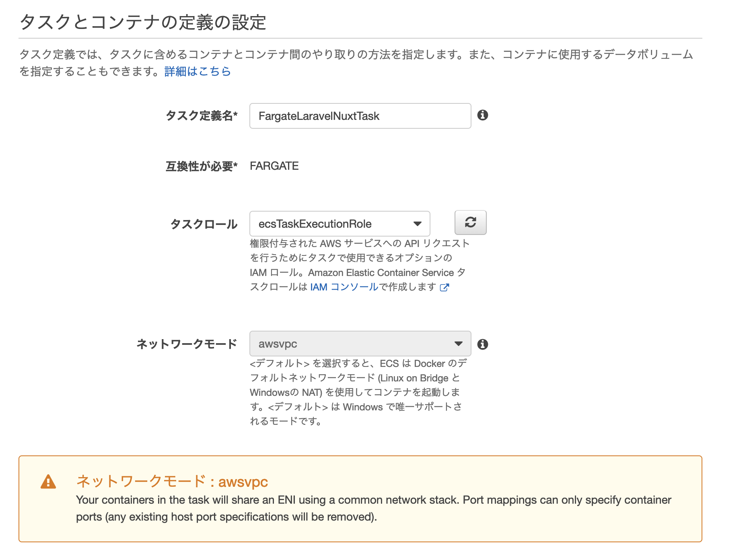
Task: Click the タスクとコンテナの定義の設定 heading
Action: [143, 22]
